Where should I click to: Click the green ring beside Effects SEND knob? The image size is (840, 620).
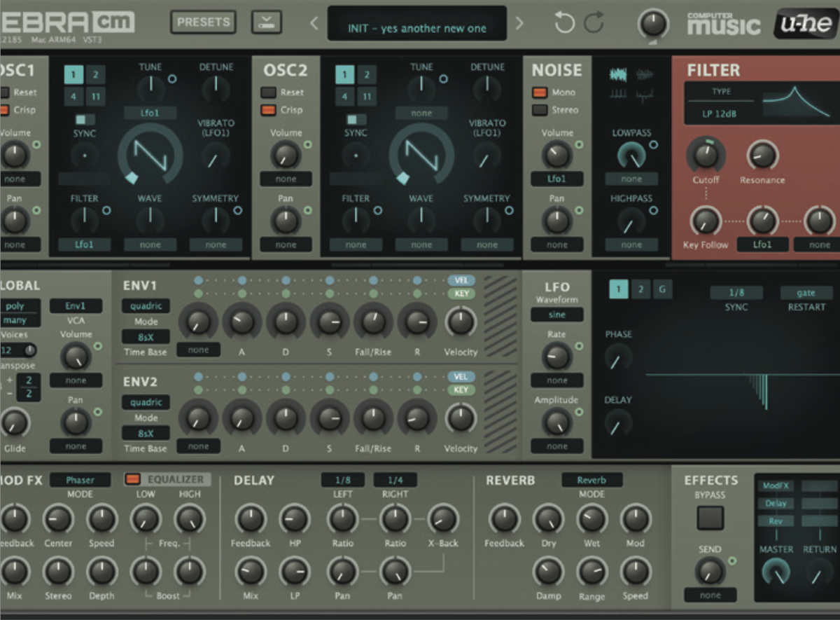click(x=733, y=560)
